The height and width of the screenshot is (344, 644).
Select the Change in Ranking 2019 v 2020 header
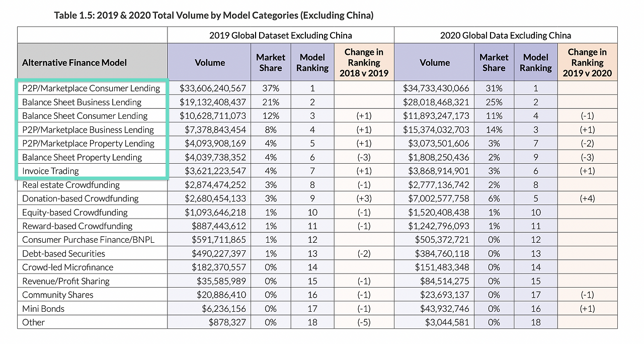(x=587, y=62)
